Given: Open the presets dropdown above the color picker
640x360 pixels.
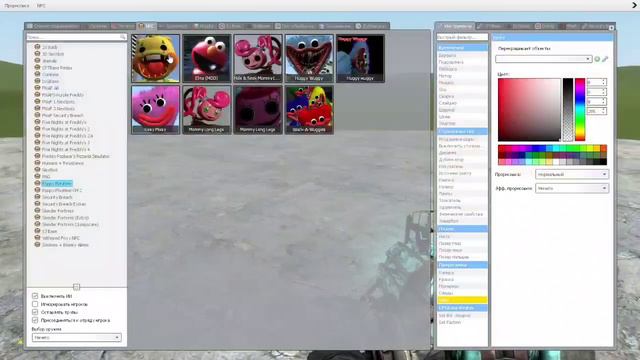Looking at the screenshot, I should click(x=544, y=59).
